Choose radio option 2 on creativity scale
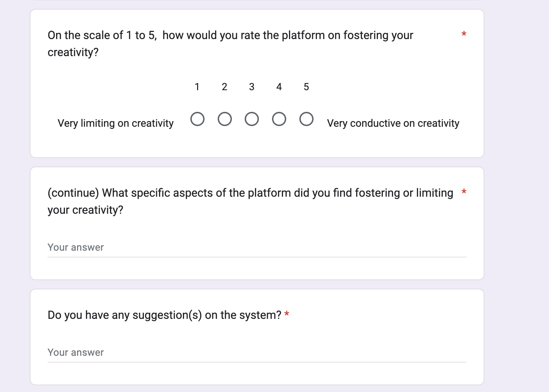549x392 pixels. point(225,119)
